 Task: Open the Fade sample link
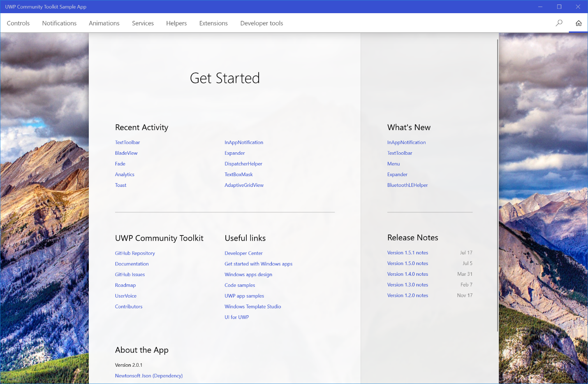coord(120,164)
